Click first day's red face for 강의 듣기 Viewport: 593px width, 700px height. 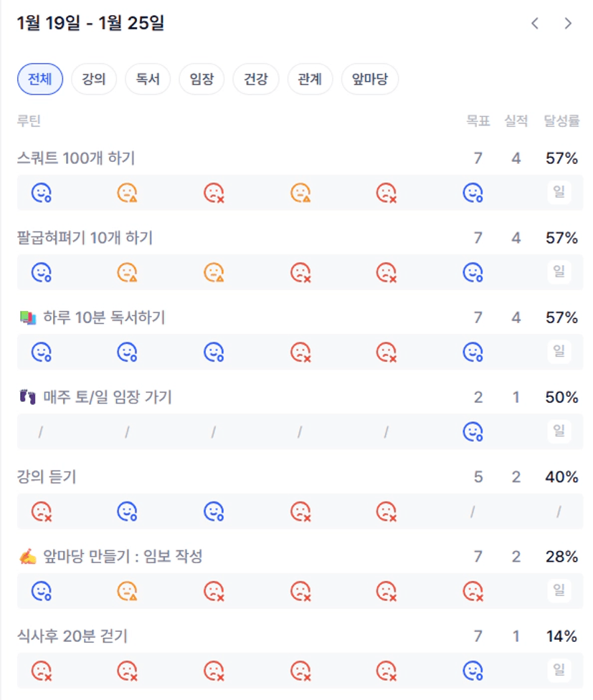click(x=41, y=512)
